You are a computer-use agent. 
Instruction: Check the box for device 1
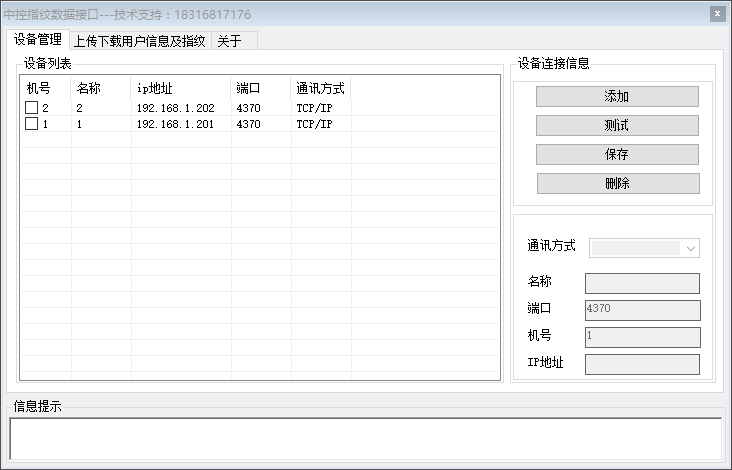tap(31, 124)
